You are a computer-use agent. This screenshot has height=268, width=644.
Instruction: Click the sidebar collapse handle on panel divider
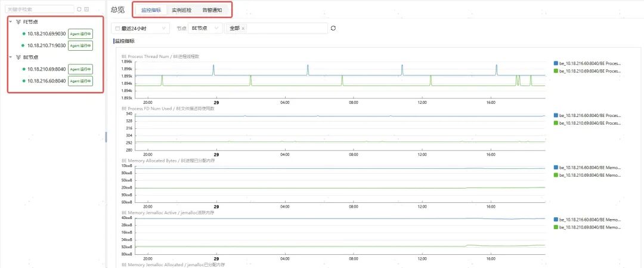[106, 137]
